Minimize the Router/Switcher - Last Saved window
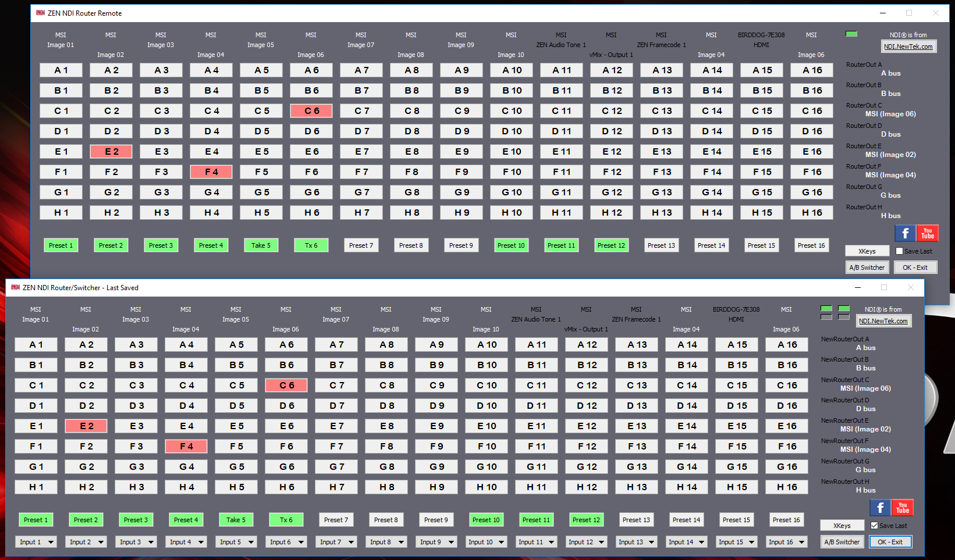 pos(857,287)
